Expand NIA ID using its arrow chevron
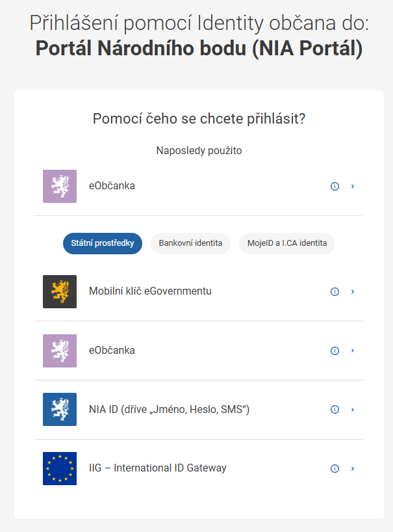393x532 pixels. pos(353,409)
